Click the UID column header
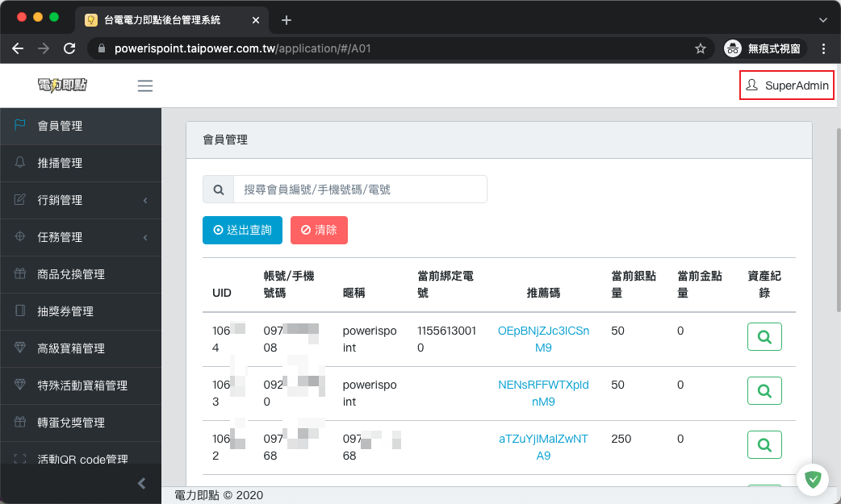841x504 pixels. point(222,293)
